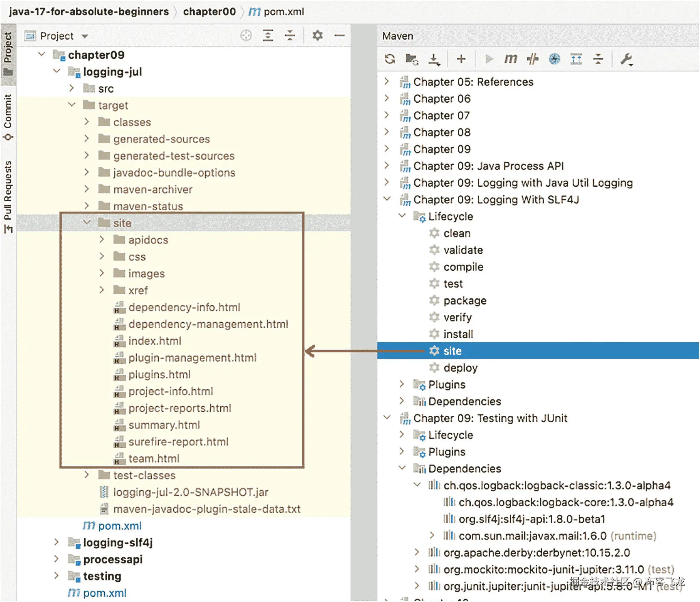This screenshot has height=602, width=700.
Task: Select the validate lifecycle goal
Action: [x=463, y=250]
